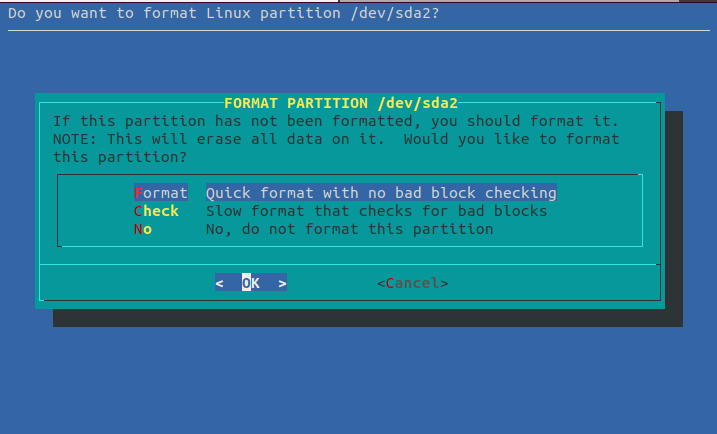
Task: Click the red C hotkey in Check
Action: [x=138, y=211]
